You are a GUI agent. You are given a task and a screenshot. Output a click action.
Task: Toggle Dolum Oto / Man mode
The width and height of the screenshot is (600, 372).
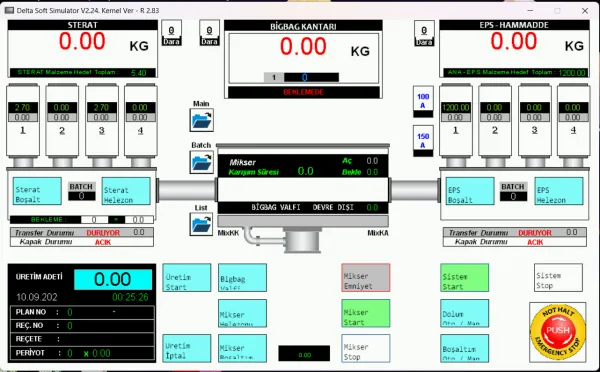point(465,313)
